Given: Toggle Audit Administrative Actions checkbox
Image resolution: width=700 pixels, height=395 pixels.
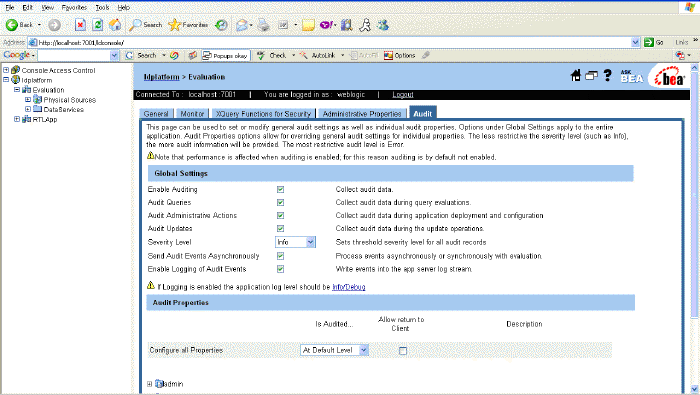Looking at the screenshot, I should click(280, 216).
